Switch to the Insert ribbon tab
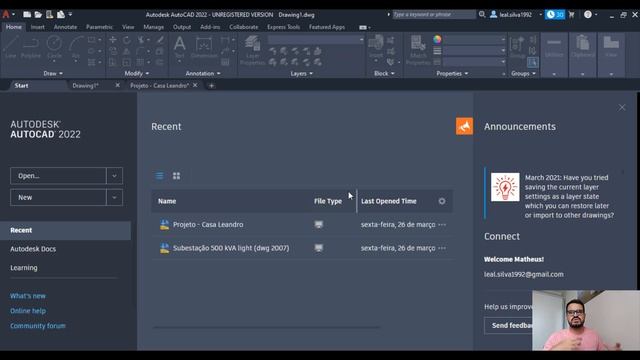Image resolution: width=640 pixels, height=360 pixels. tap(38, 27)
